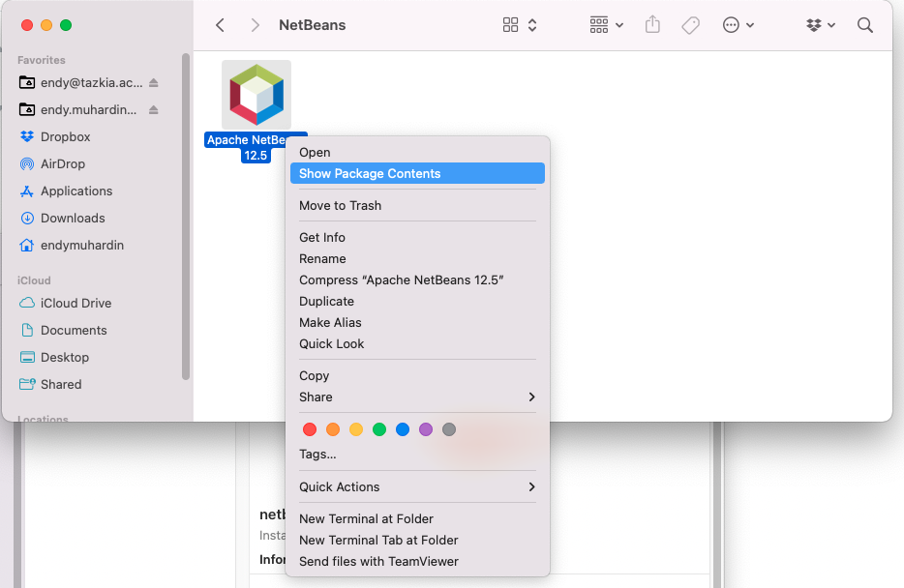Choose Duplicate in context menu

[417, 301]
